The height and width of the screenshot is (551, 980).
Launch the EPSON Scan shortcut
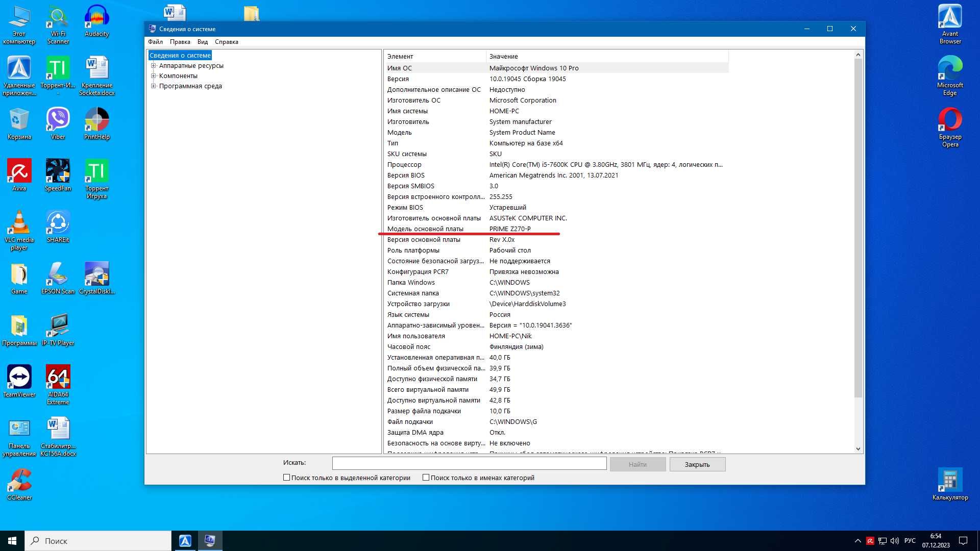coord(58,278)
